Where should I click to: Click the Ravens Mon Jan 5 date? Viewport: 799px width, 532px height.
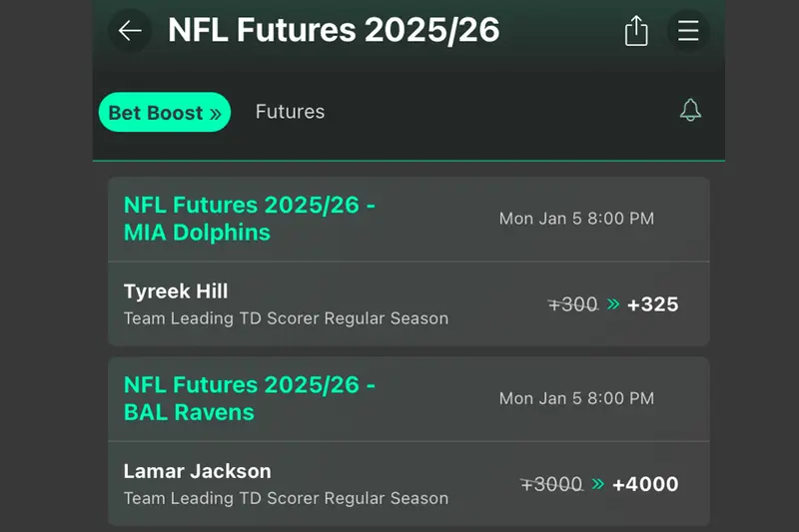[576, 398]
